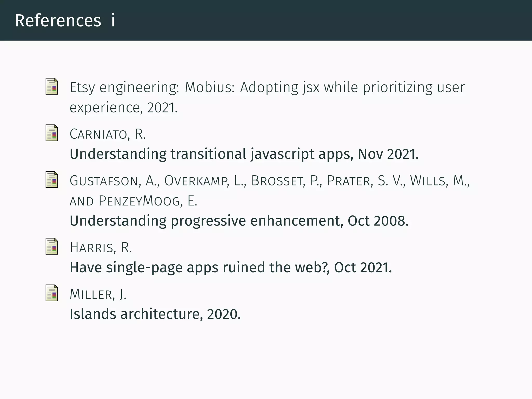Open 'Have single-page apps ruined the web?' title
Image resolution: width=532 pixels, height=399 pixels.
click(230, 267)
